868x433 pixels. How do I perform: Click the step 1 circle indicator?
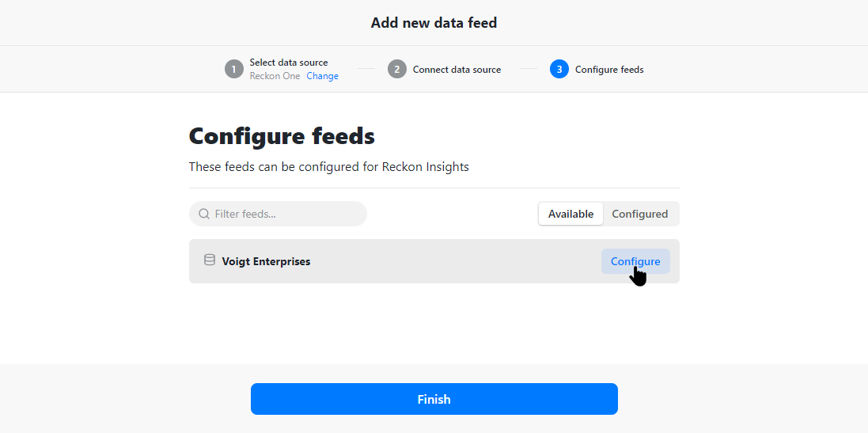point(234,69)
